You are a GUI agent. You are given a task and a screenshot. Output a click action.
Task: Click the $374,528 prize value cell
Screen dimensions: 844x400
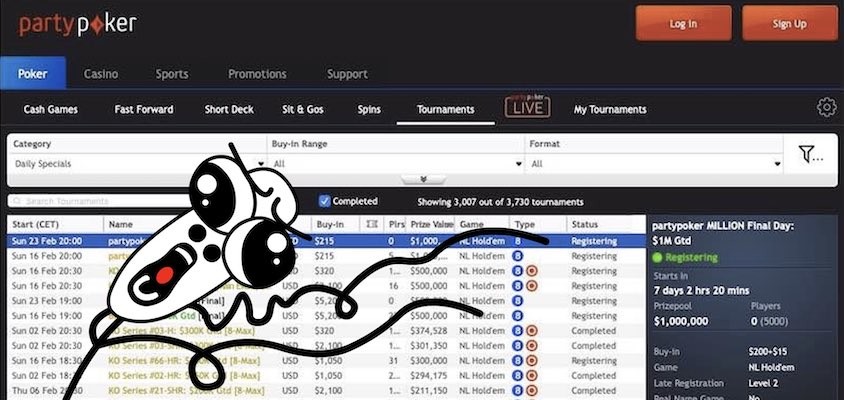[x=429, y=331]
